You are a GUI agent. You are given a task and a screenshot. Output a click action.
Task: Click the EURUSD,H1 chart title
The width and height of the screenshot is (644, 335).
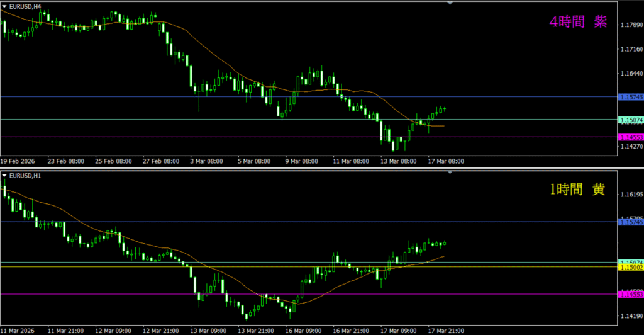[x=25, y=174]
